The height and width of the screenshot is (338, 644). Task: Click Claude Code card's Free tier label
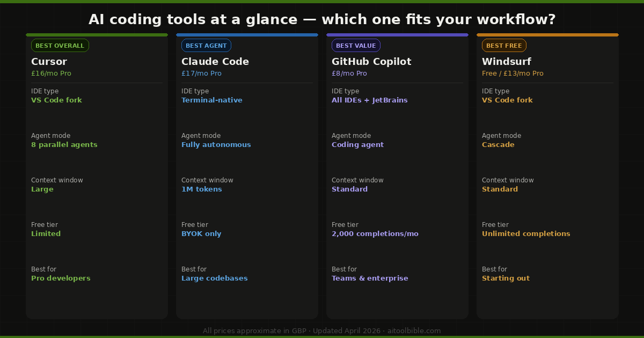tap(195, 225)
